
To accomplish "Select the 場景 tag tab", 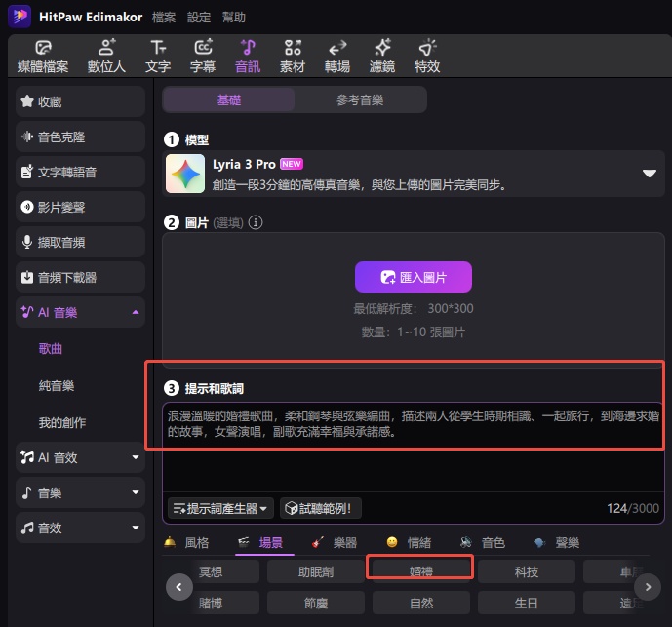I will coord(260,542).
